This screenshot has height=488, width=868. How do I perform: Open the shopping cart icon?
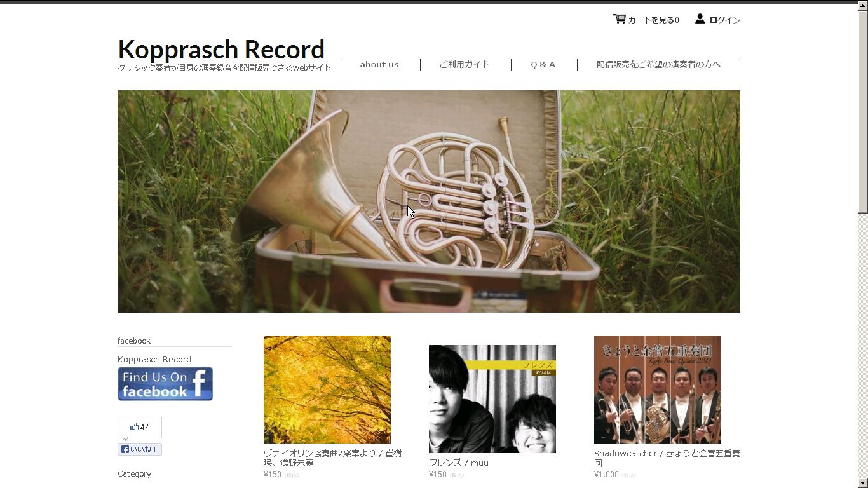[619, 19]
